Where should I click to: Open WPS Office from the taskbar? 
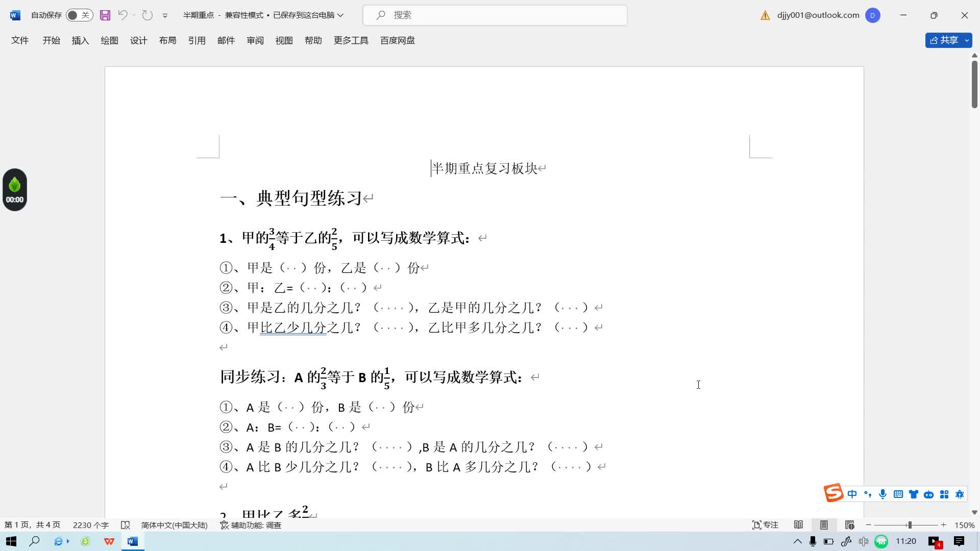coord(109,541)
